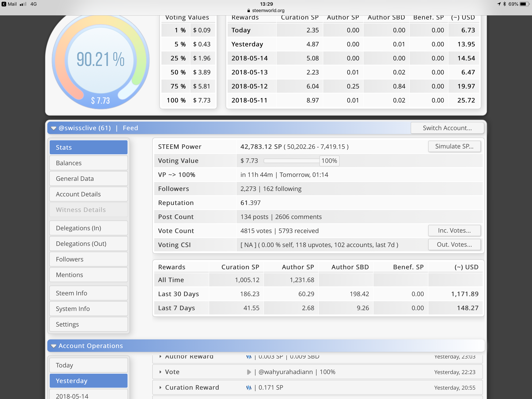Select the 2018-05-12 rewards row

tap(353, 86)
